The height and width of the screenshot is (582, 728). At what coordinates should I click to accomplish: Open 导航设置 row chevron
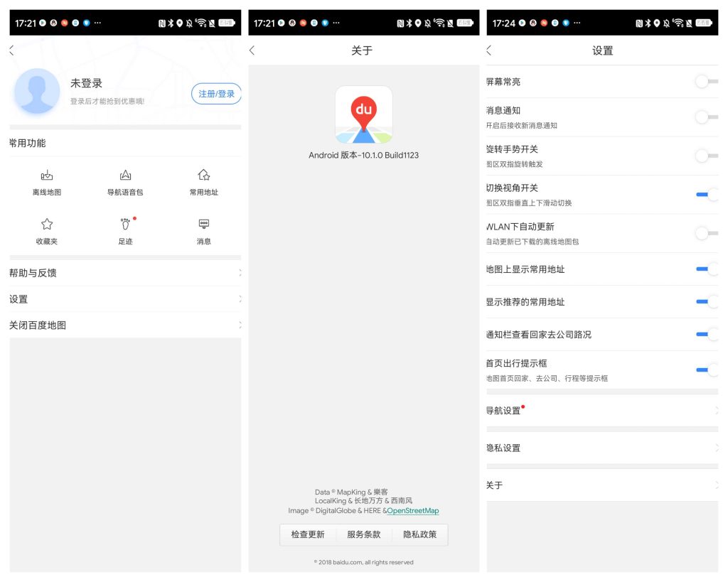[x=715, y=411]
